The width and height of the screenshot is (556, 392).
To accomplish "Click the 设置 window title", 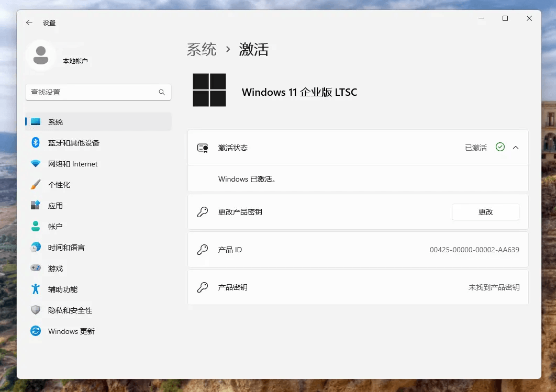I will 49,23.
